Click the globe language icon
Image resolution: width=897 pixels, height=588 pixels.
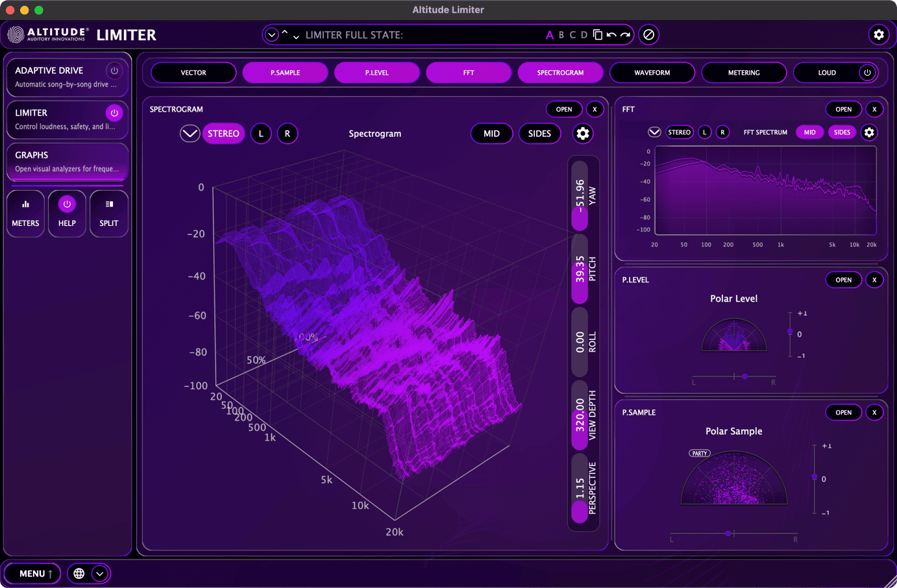pyautogui.click(x=79, y=574)
